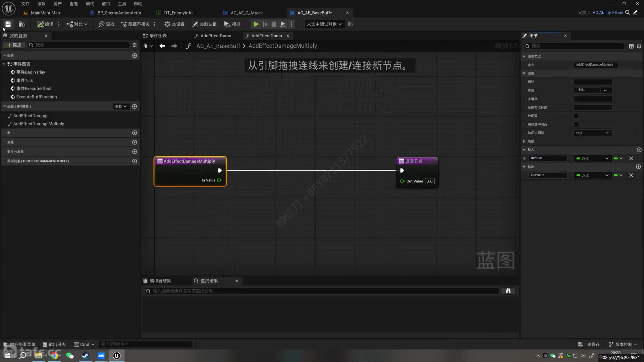The image size is (644, 362).
Task: Open the access specifier (公共) dropdown
Action: pos(592,133)
